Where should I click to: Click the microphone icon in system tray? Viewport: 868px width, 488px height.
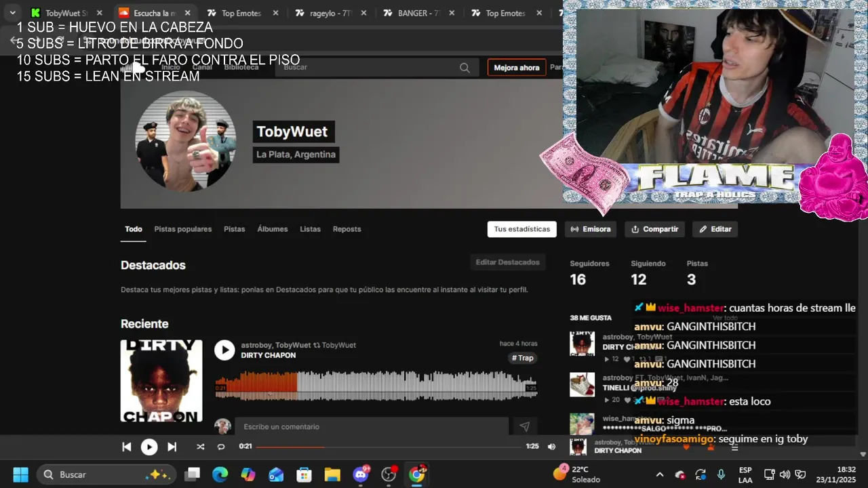click(x=721, y=474)
